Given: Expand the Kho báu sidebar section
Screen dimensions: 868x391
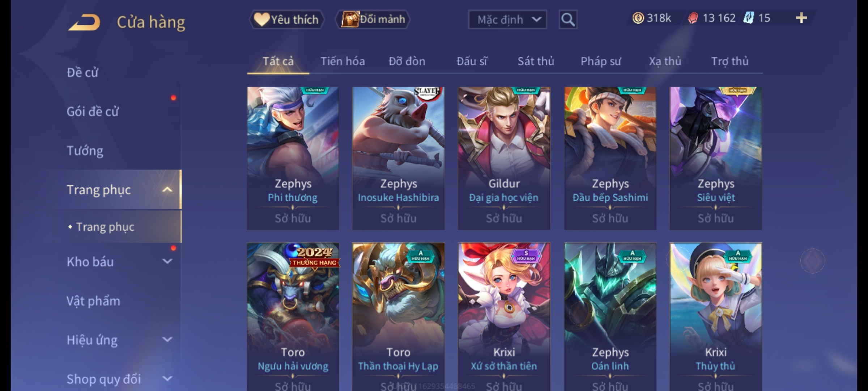Looking at the screenshot, I should tap(167, 261).
